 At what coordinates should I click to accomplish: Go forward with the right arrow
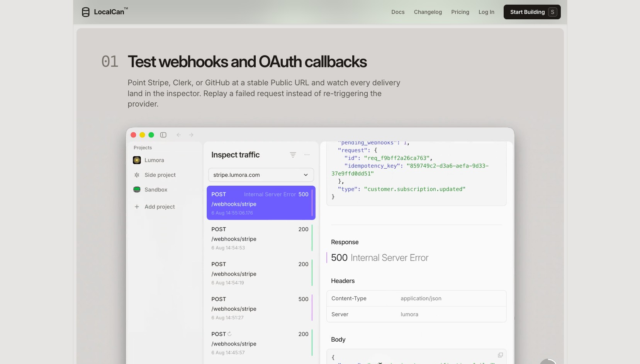click(191, 135)
